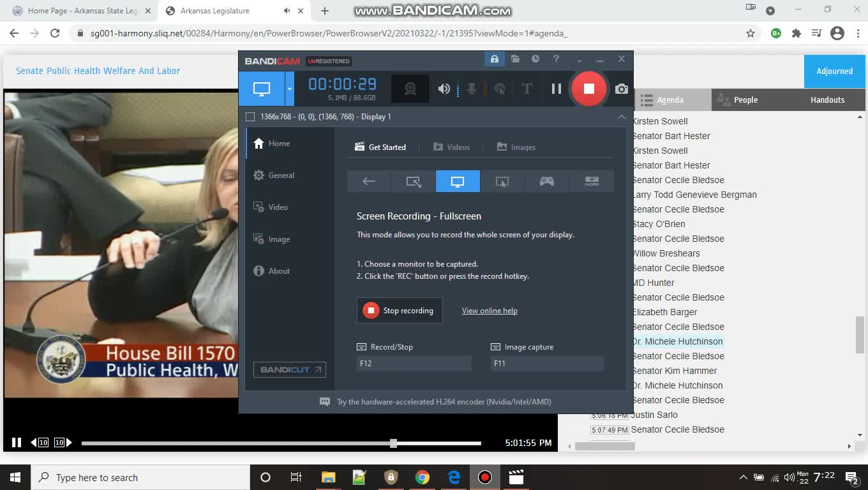Image resolution: width=868 pixels, height=490 pixels.
Task: Click the back arrow mode button
Action: click(x=369, y=181)
